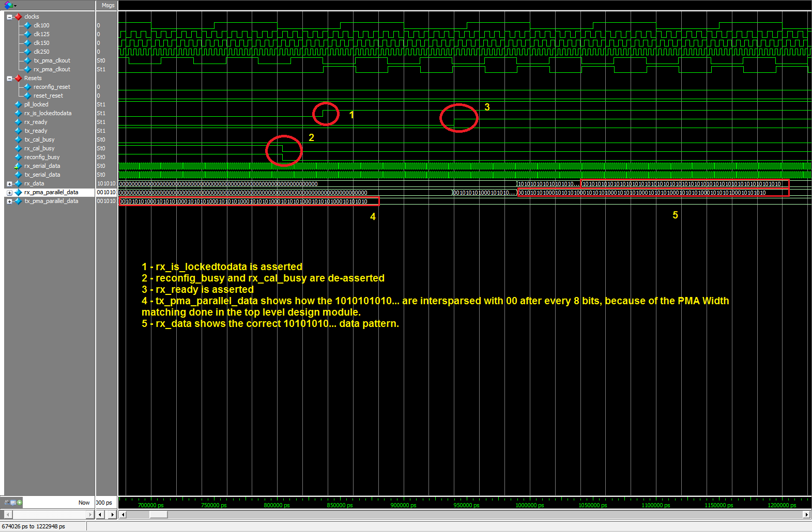Click the green insert cursor icon
The width and height of the screenshot is (812, 532).
[x=20, y=502]
